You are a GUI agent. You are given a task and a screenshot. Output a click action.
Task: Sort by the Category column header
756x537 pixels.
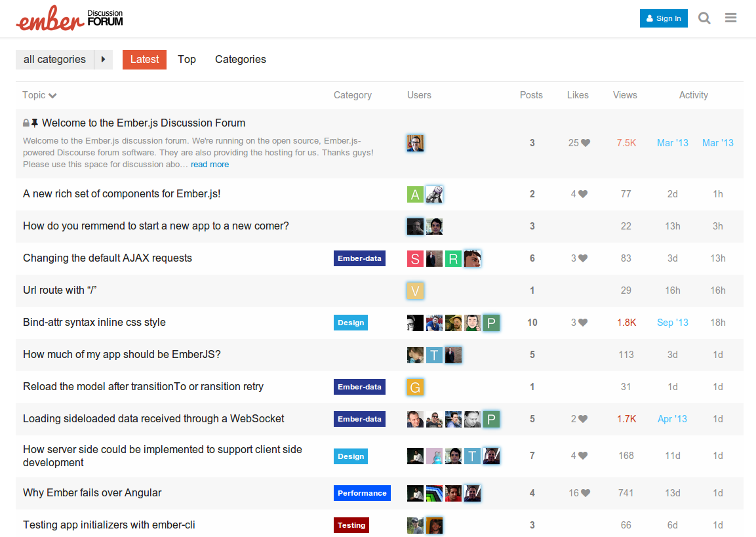pyautogui.click(x=353, y=95)
